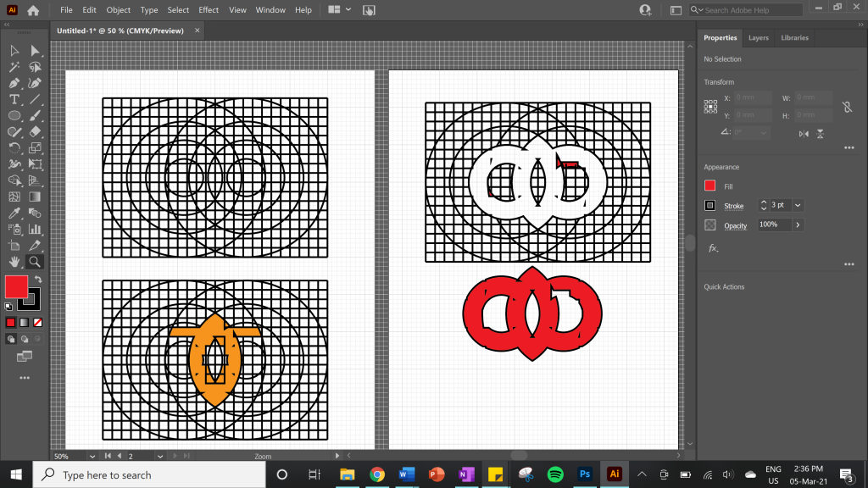The height and width of the screenshot is (488, 868).
Task: Open more Transform options
Action: 849,147
